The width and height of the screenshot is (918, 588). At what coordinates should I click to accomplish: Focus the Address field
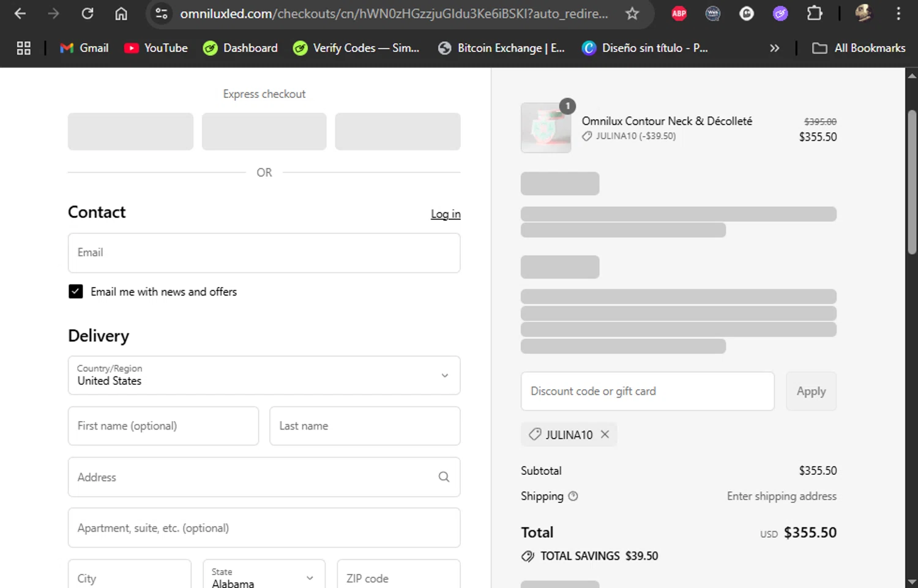tap(264, 477)
